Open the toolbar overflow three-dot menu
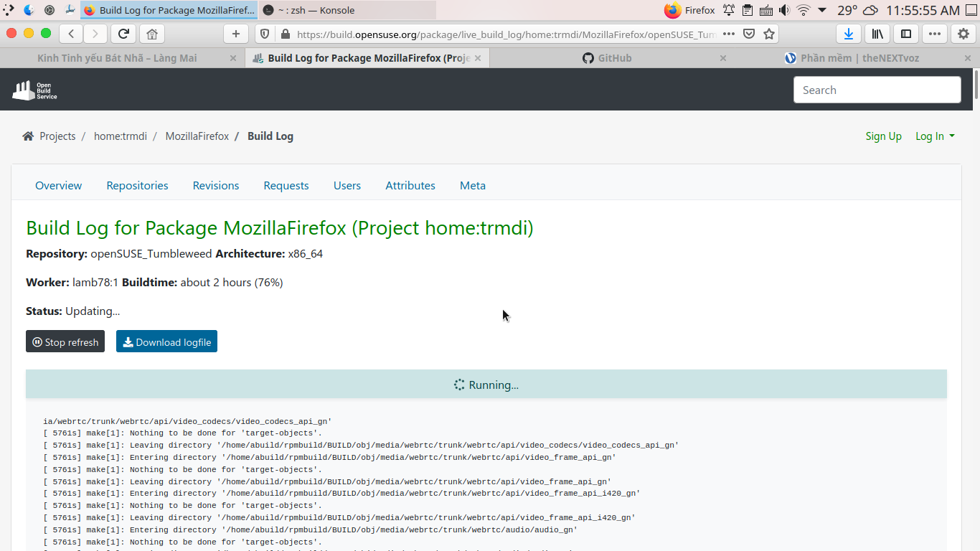The image size is (980, 551). click(x=934, y=34)
